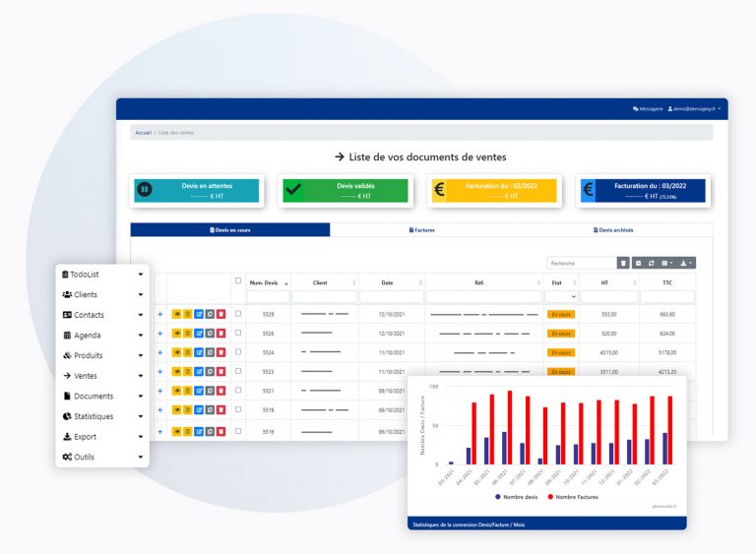The image size is (756, 554).
Task: Check the select-all checkbox in table header
Action: [237, 281]
